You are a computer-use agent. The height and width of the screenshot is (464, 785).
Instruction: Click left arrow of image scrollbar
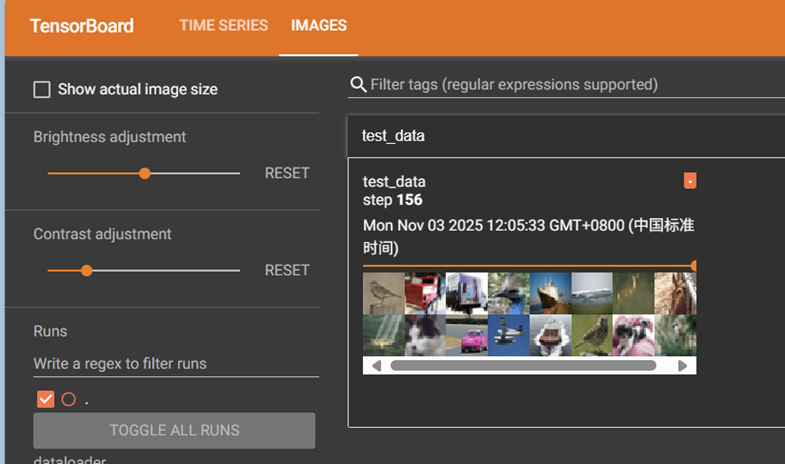pos(376,366)
